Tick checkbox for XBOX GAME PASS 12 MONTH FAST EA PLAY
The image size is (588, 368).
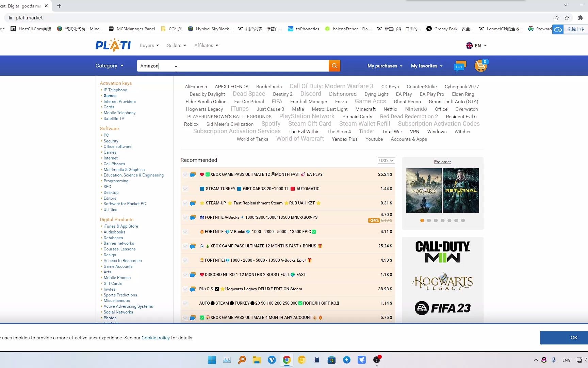pyautogui.click(x=185, y=174)
